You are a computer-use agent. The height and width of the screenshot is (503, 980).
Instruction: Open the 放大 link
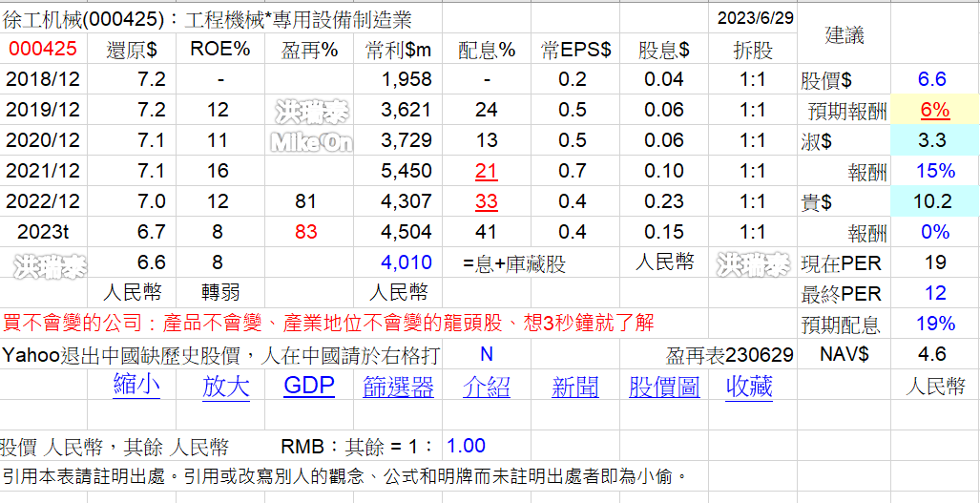point(225,387)
